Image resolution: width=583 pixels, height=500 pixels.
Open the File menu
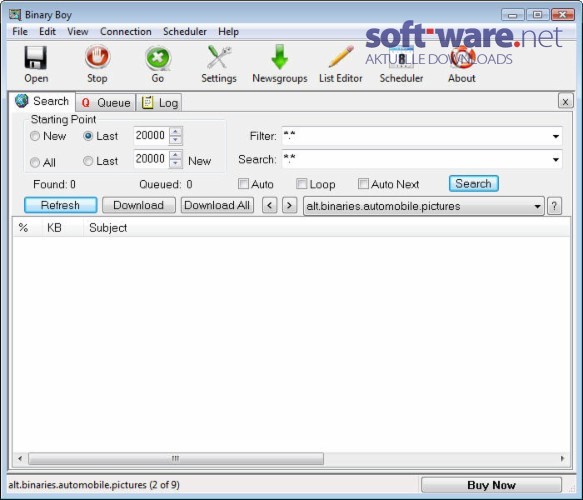[x=20, y=32]
